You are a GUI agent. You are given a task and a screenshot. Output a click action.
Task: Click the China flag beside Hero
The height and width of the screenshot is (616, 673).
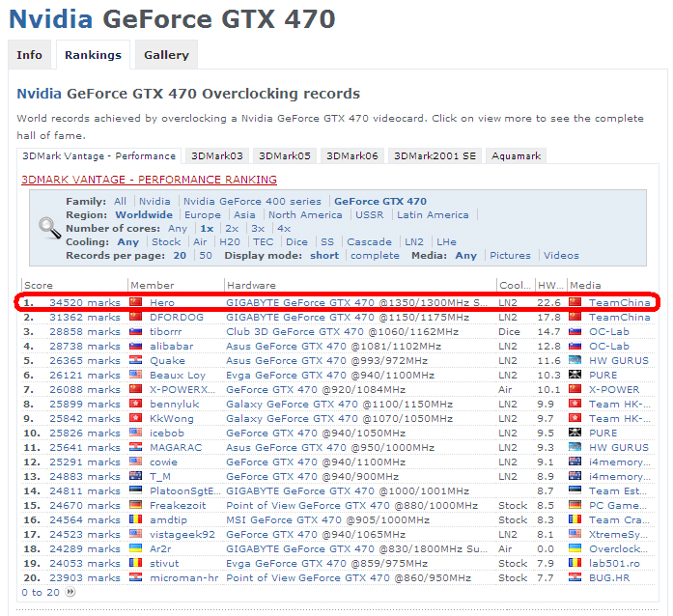click(135, 302)
